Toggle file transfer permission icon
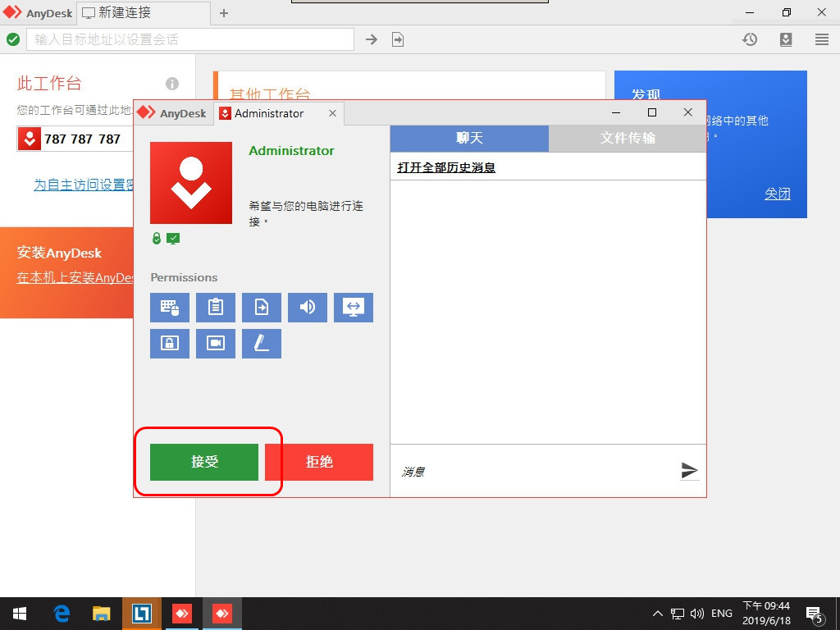Screen dimensions: 840x630 tap(262, 308)
